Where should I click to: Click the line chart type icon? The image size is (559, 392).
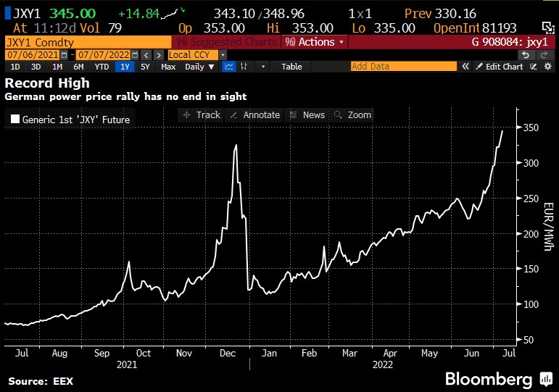pos(229,67)
